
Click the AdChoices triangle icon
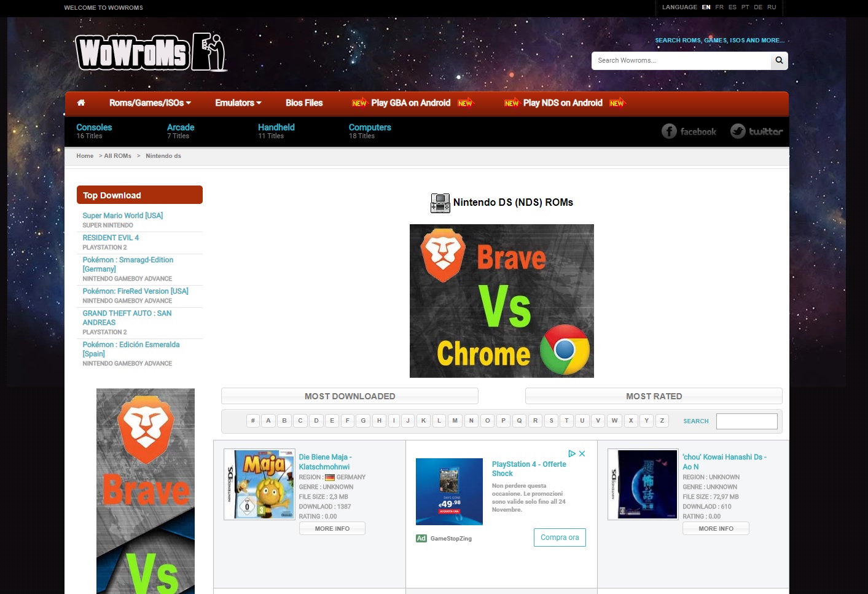tap(572, 453)
